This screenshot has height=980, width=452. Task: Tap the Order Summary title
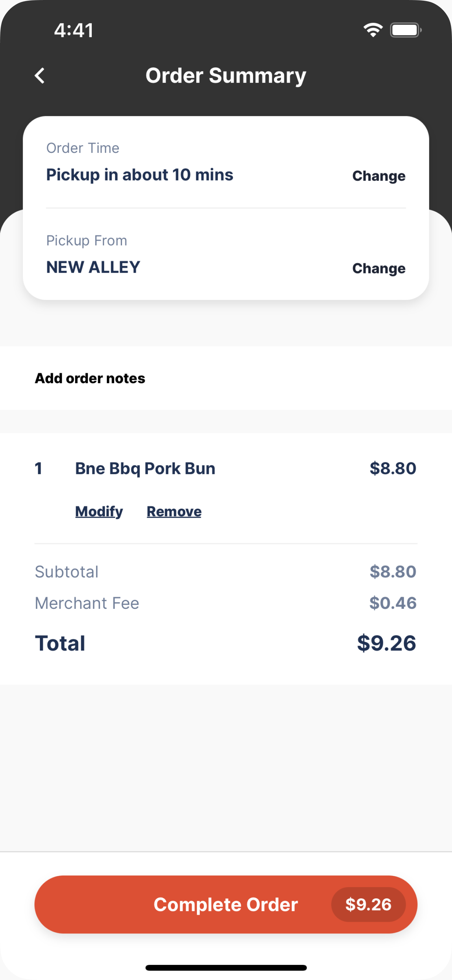tap(226, 76)
